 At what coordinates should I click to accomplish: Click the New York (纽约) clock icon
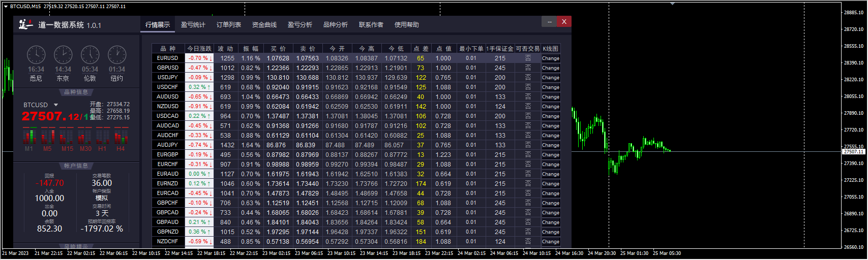117,55
